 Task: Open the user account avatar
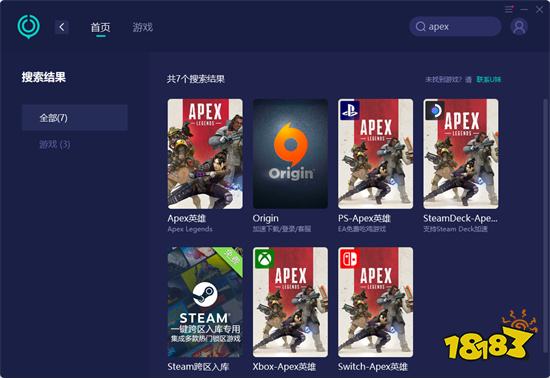coord(519,27)
